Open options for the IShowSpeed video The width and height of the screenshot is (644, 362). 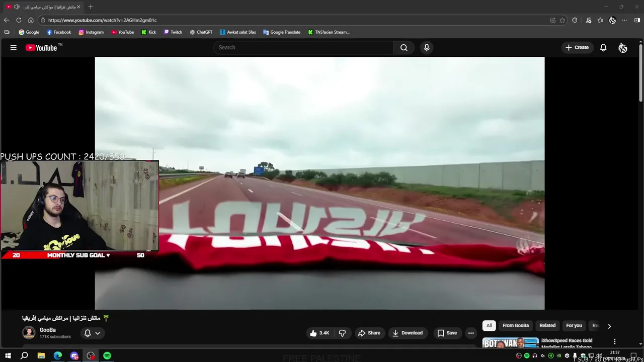coord(614,342)
